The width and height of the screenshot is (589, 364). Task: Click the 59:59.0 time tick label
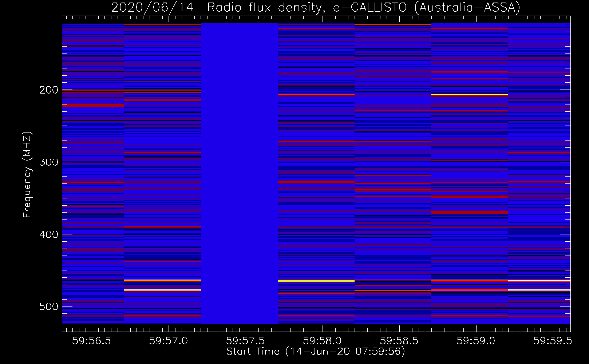point(476,341)
